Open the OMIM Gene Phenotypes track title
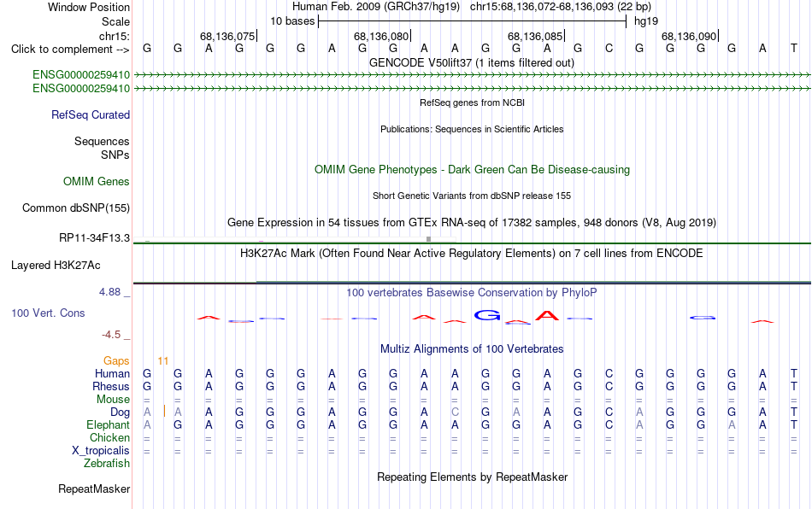Screen dimensions: 812x509 point(472,170)
